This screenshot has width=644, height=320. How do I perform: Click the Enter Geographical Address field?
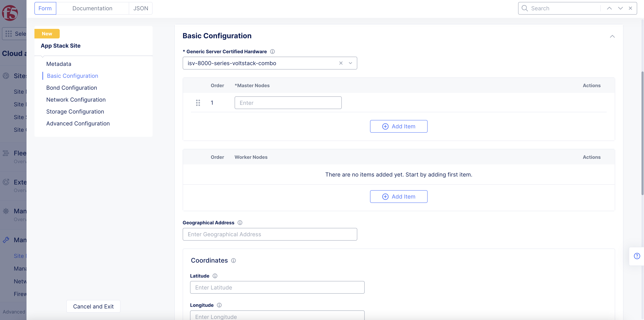(270, 234)
